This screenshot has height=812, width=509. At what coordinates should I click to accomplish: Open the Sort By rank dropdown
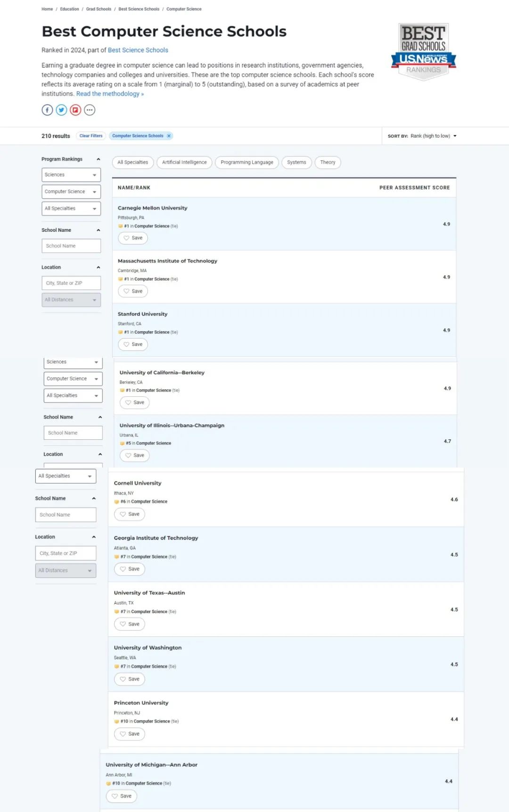tap(422, 136)
